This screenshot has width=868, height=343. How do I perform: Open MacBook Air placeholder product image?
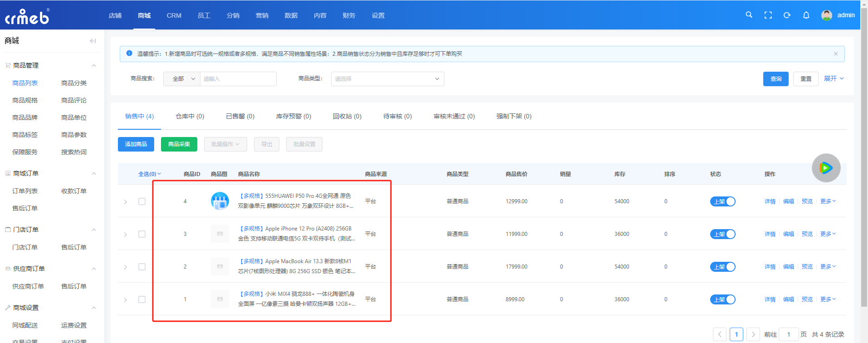220,266
